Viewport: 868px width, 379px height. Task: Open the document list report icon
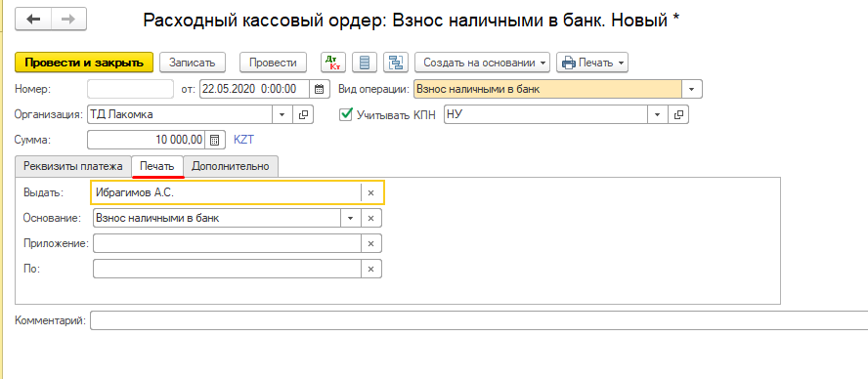(x=365, y=63)
